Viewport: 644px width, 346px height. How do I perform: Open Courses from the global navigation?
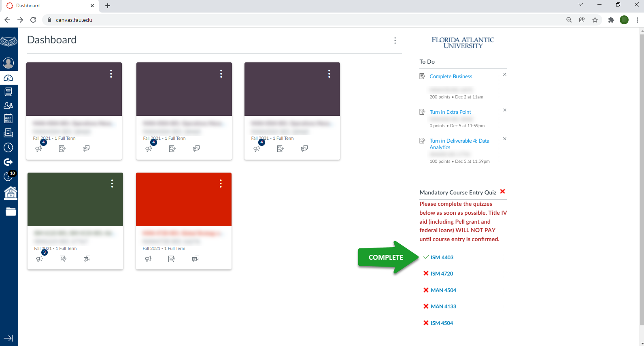pos(9,92)
